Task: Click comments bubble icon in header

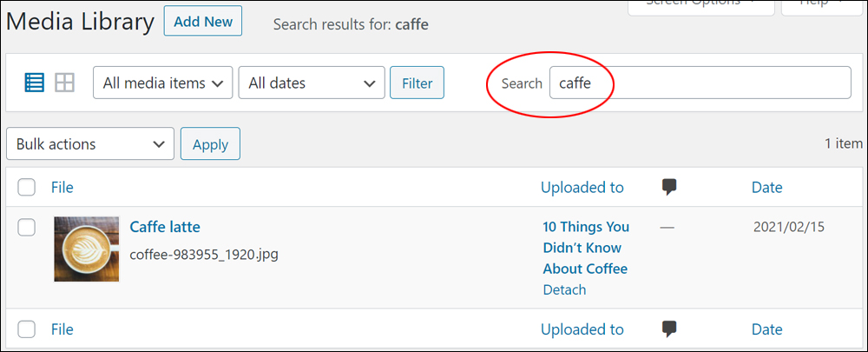Action: [x=669, y=188]
